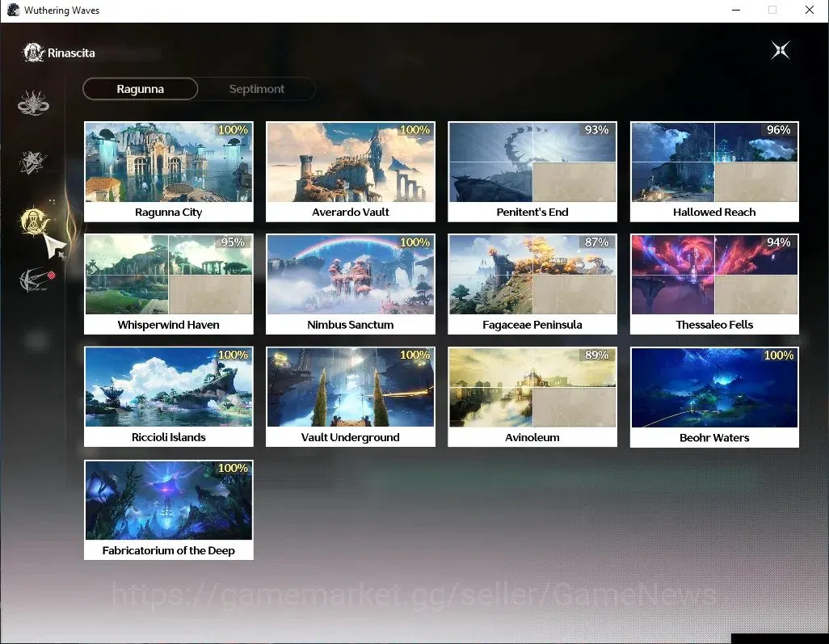Open the Averardo Vault area card
Image resolution: width=829 pixels, height=644 pixels.
pyautogui.click(x=351, y=171)
